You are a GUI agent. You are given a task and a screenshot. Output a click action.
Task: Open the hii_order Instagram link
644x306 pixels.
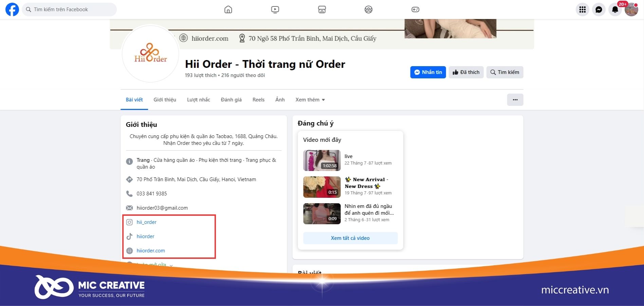147,222
